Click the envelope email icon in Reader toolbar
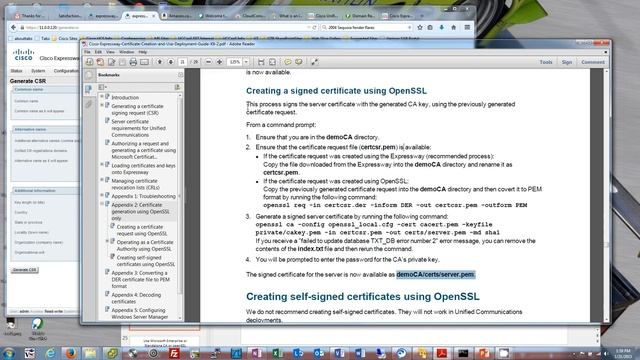The image size is (640, 360). (144, 62)
